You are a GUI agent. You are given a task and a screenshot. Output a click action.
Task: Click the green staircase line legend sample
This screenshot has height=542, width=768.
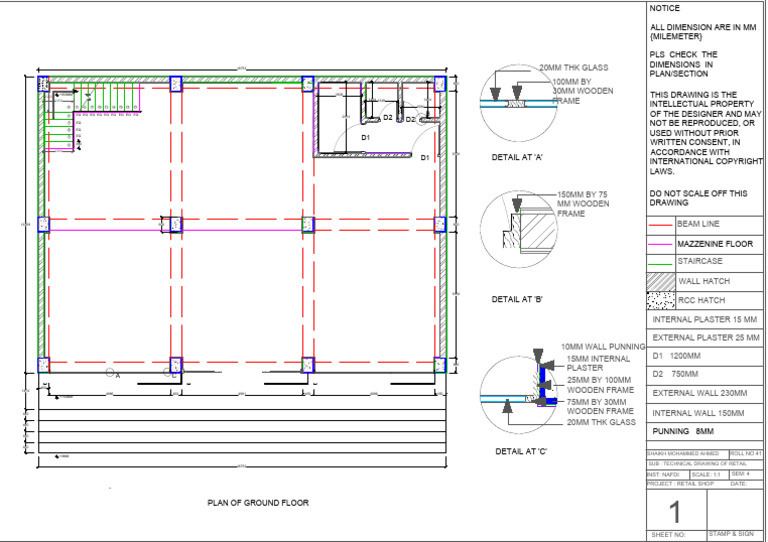pyautogui.click(x=660, y=264)
